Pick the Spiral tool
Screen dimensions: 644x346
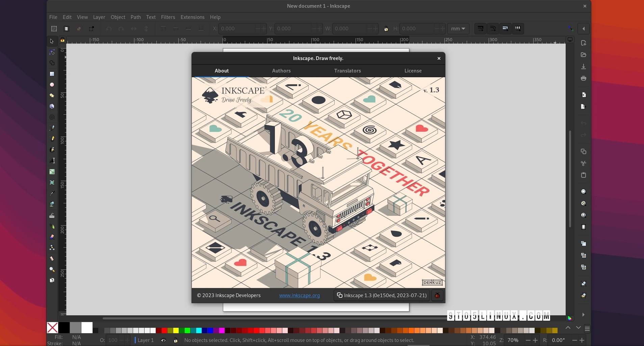[x=52, y=117]
